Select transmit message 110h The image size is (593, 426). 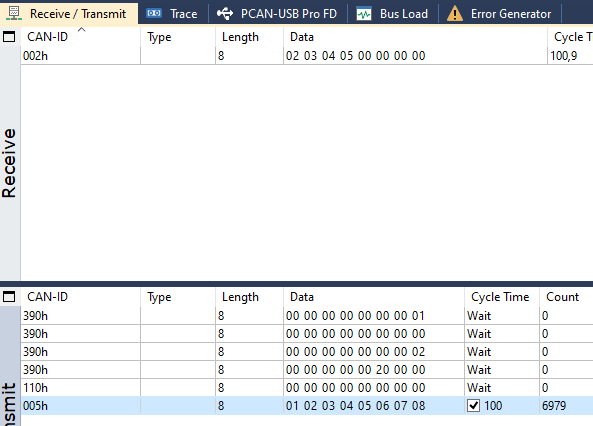point(307,387)
